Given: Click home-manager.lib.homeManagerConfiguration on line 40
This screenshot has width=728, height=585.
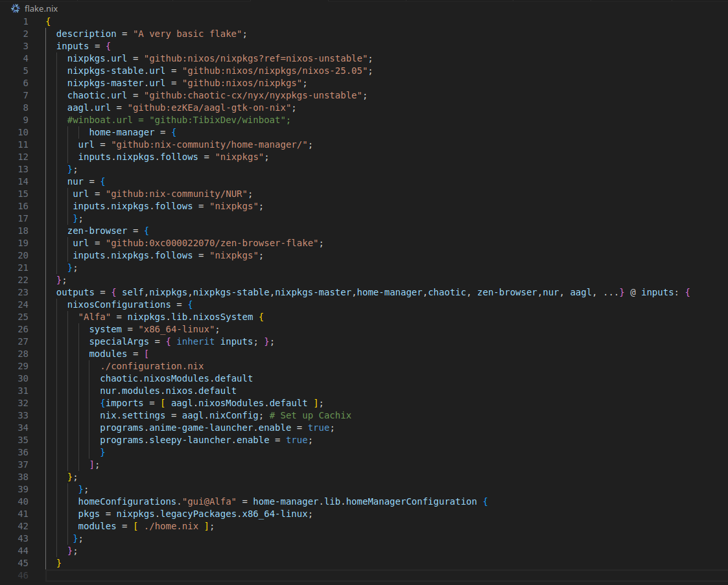Looking at the screenshot, I should pos(365,501).
